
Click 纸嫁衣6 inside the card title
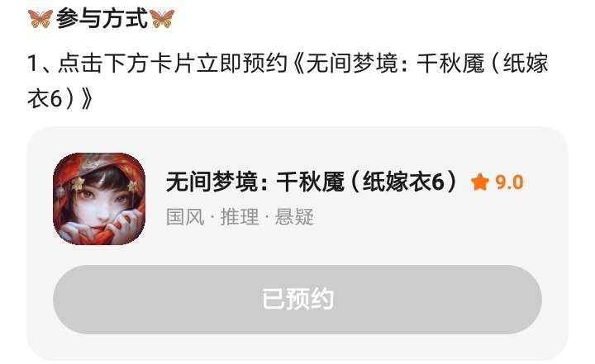coord(403,182)
